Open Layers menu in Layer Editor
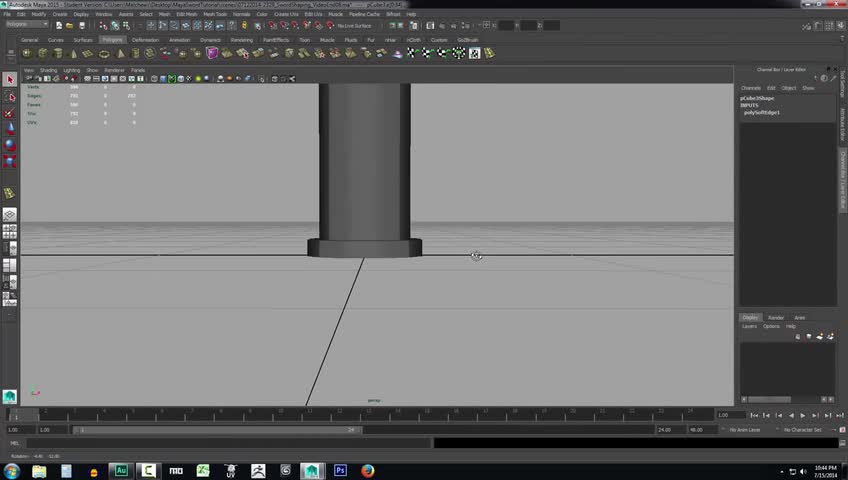This screenshot has height=480, width=848. [749, 326]
